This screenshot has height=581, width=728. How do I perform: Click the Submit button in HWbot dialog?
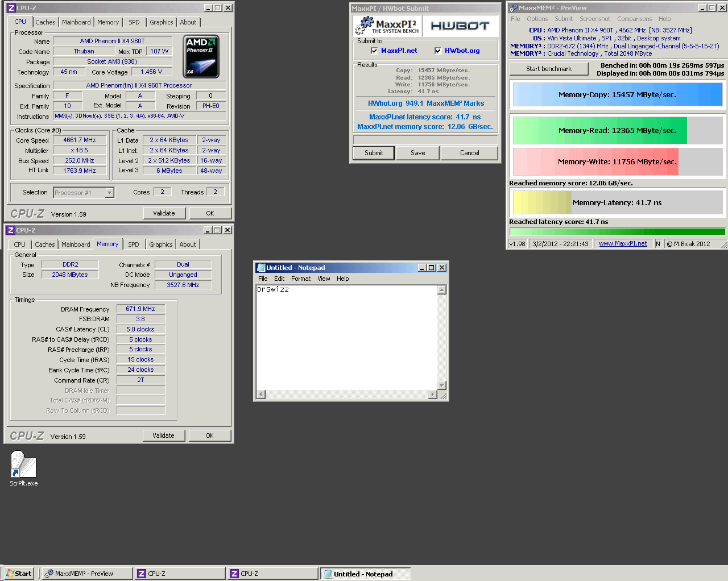coord(374,153)
